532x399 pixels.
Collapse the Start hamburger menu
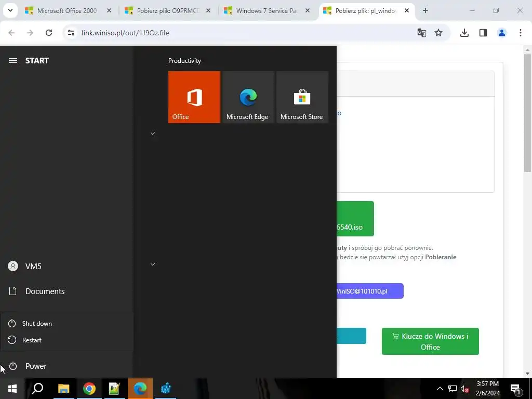pyautogui.click(x=13, y=60)
